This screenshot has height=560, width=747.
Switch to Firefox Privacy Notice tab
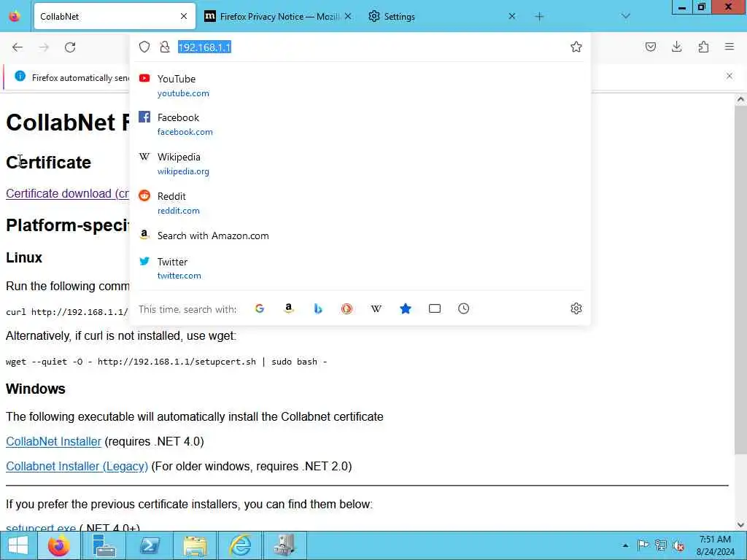click(x=279, y=16)
